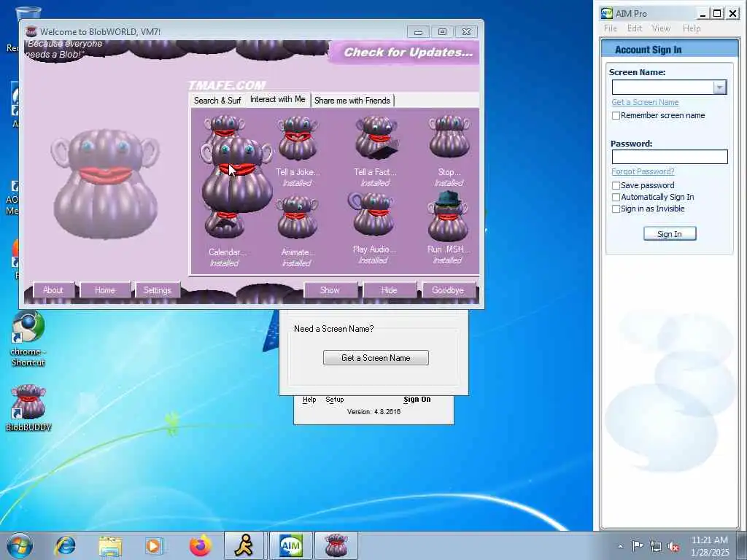Click Get a Screen Name button
747x560 pixels.
pos(376,357)
